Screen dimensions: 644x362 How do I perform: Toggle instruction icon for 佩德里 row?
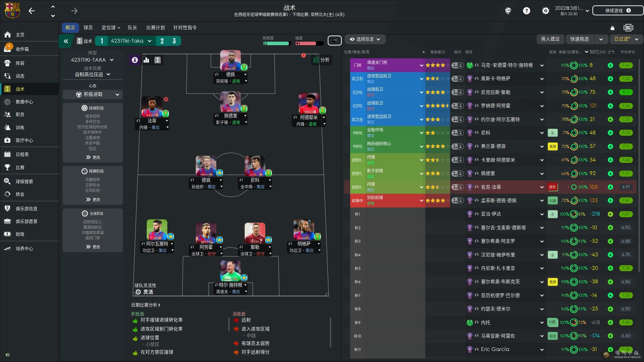457,174
